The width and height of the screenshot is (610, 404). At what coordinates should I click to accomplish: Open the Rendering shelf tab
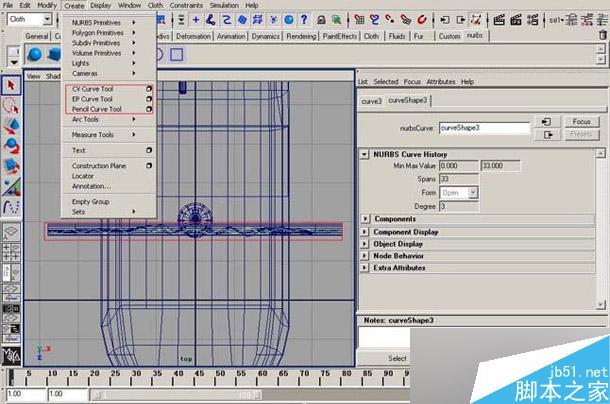(x=301, y=36)
